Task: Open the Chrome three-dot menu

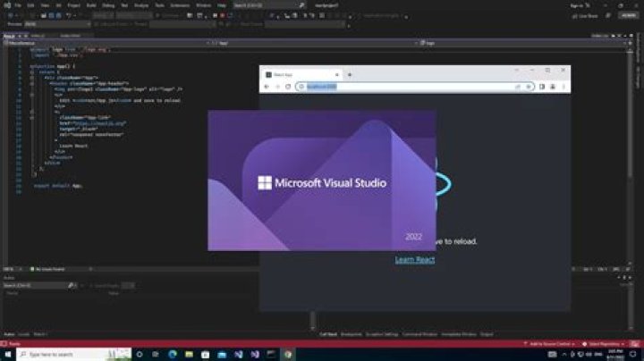Action: pos(563,87)
